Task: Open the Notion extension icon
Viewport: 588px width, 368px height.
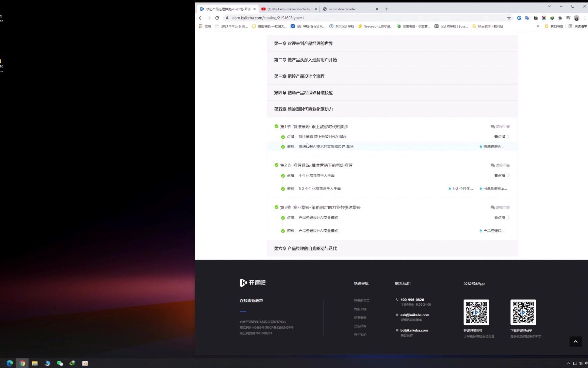Action: tap(536, 18)
